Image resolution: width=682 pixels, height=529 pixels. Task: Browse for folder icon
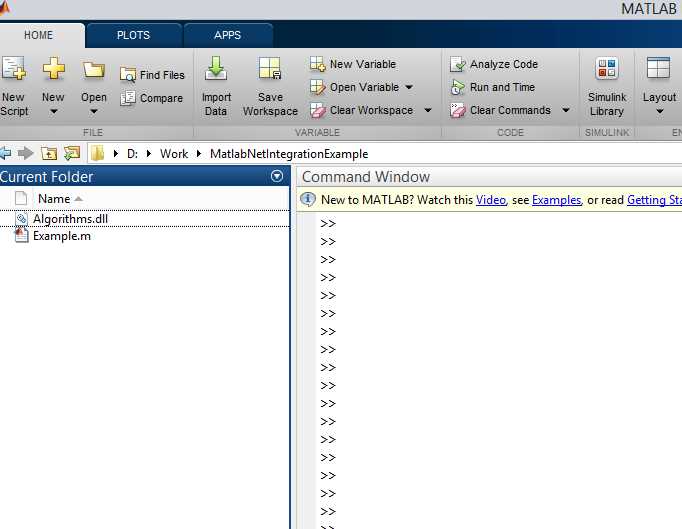click(x=72, y=153)
